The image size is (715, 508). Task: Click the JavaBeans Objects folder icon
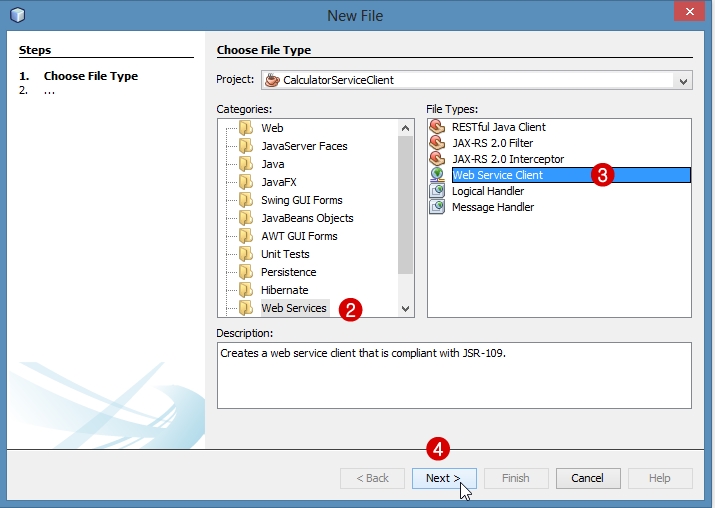point(246,218)
